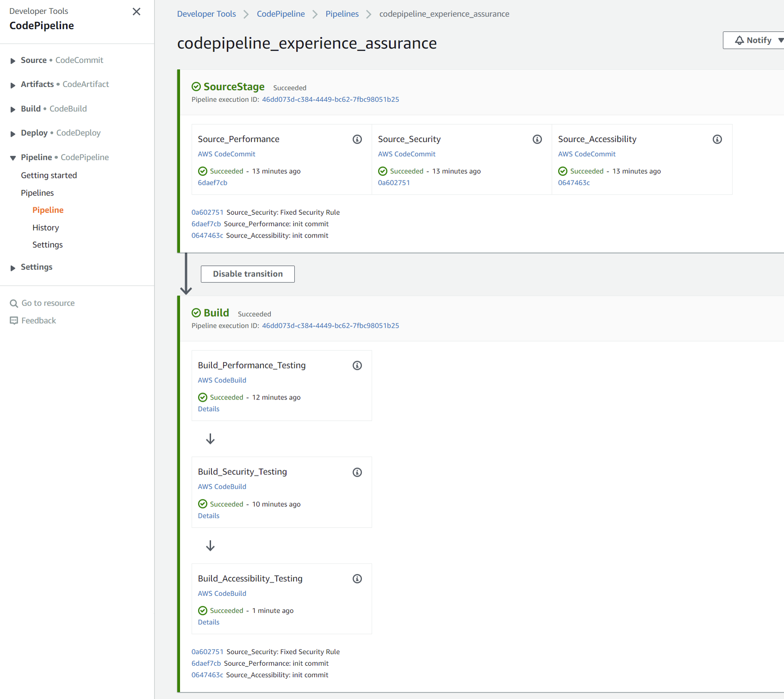The image size is (784, 699).
Task: Open Details for Build_Performance_Testing
Action: (x=209, y=409)
